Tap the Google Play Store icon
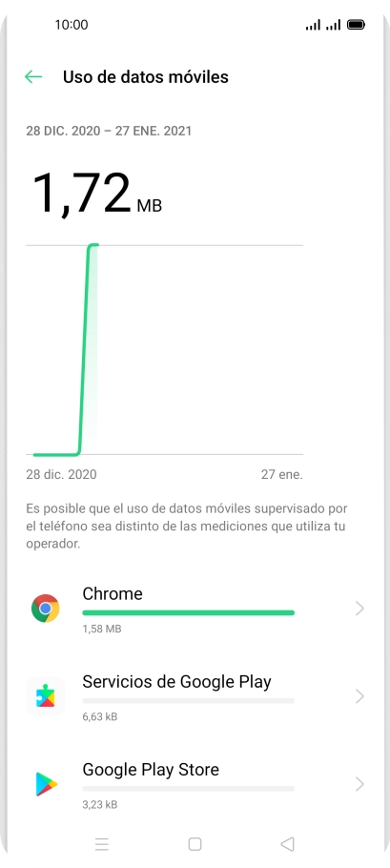The width and height of the screenshot is (390, 868). [47, 784]
